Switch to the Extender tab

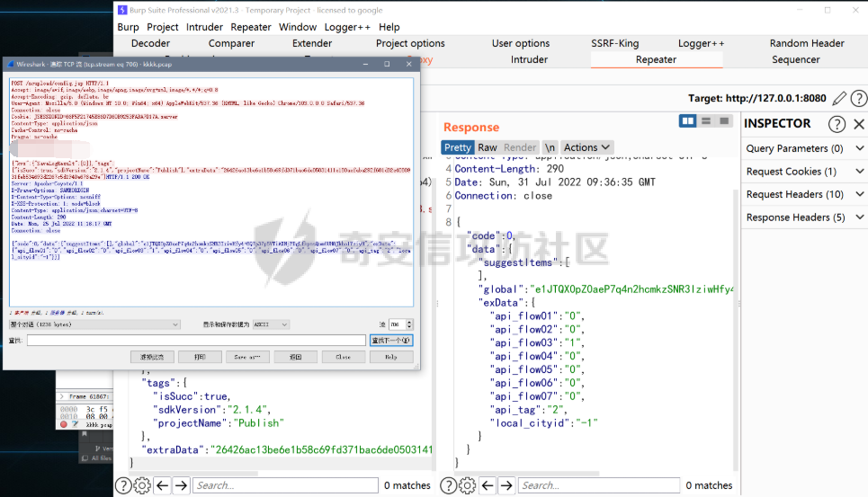(x=312, y=43)
